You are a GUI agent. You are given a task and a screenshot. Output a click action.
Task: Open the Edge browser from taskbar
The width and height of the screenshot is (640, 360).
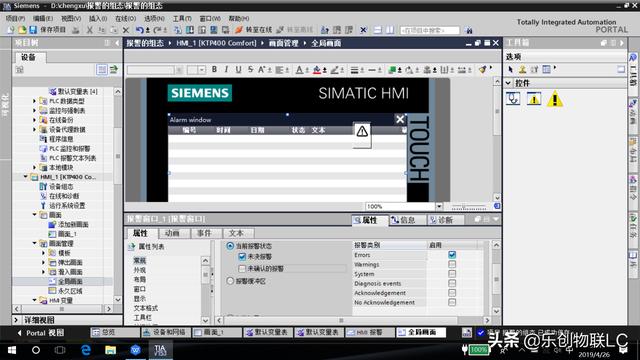86,350
